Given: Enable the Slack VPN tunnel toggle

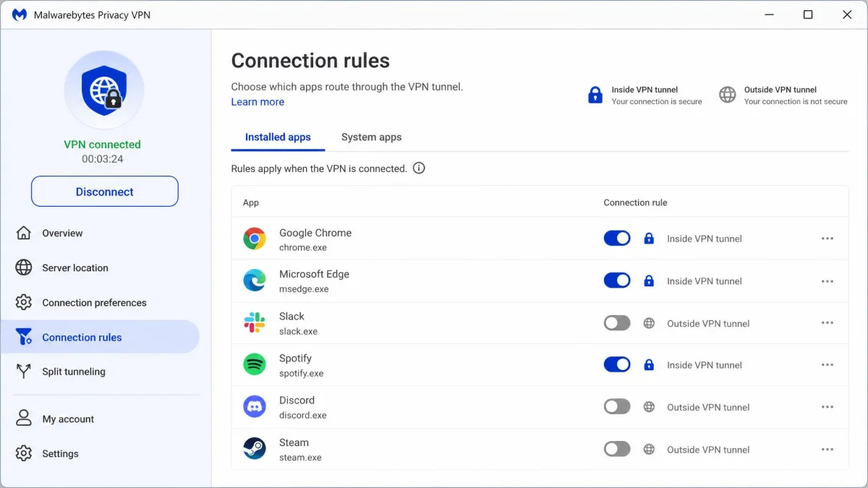Looking at the screenshot, I should point(617,323).
